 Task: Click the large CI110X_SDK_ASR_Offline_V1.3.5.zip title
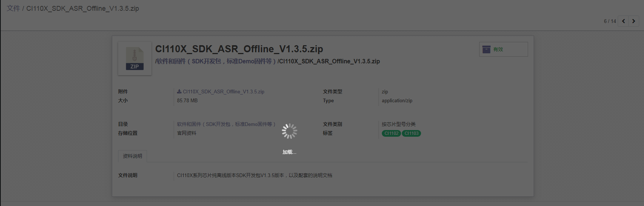click(x=239, y=49)
